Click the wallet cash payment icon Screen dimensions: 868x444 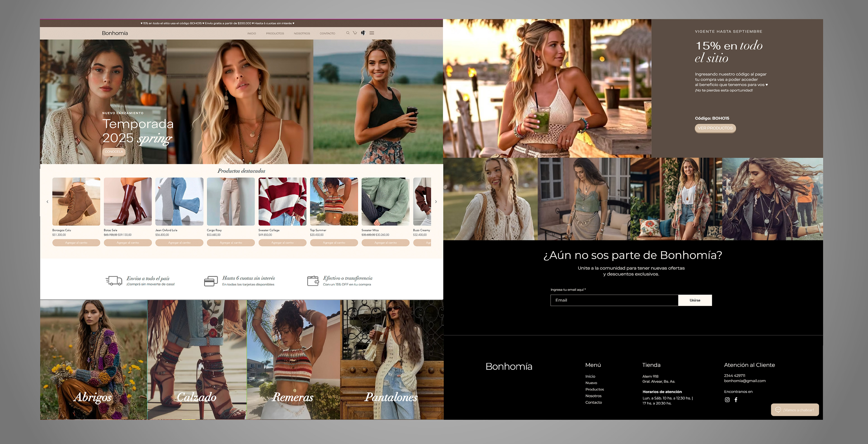click(313, 281)
